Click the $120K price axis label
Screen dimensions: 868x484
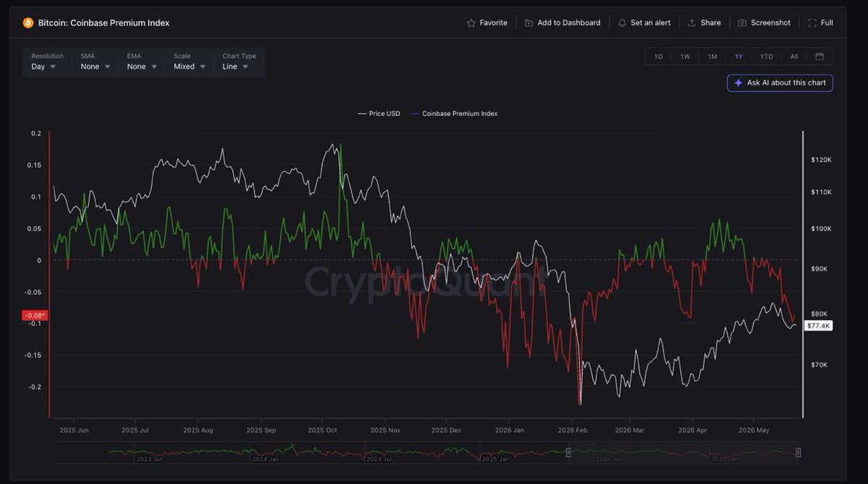pyautogui.click(x=821, y=160)
